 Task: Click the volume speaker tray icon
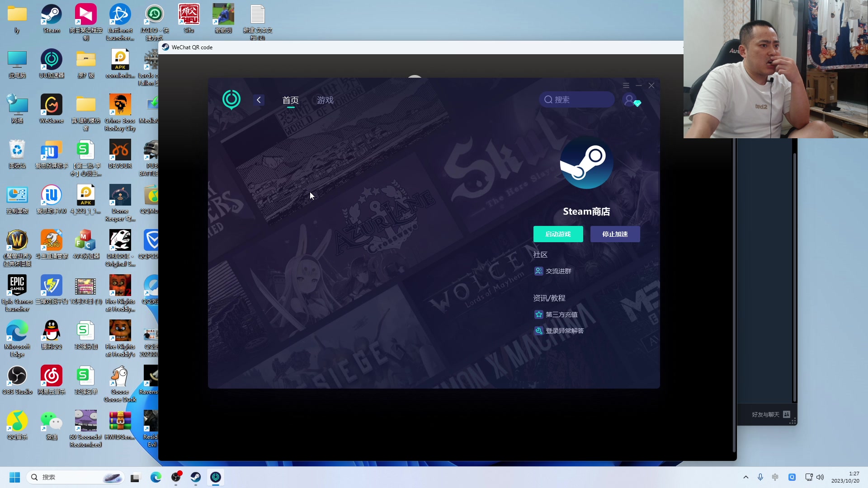820,477
